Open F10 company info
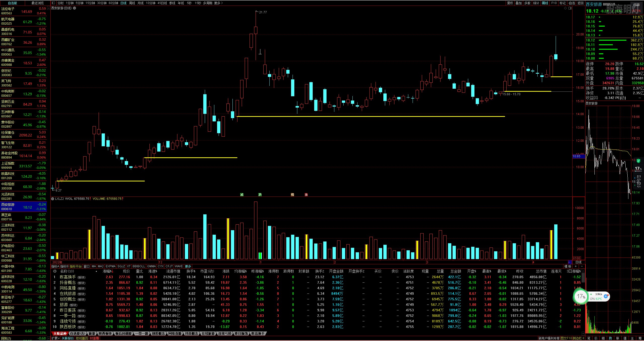This screenshot has width=644, height=341. click(554, 3)
